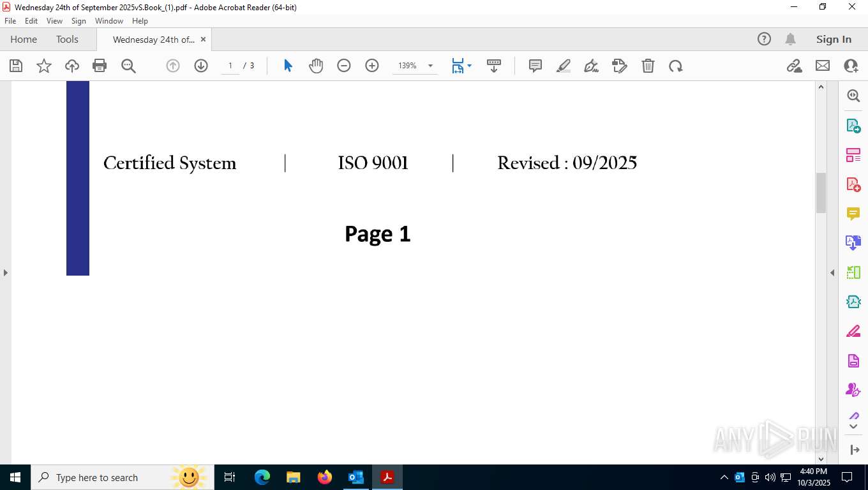Expand the left navigation pane arrow

5,272
